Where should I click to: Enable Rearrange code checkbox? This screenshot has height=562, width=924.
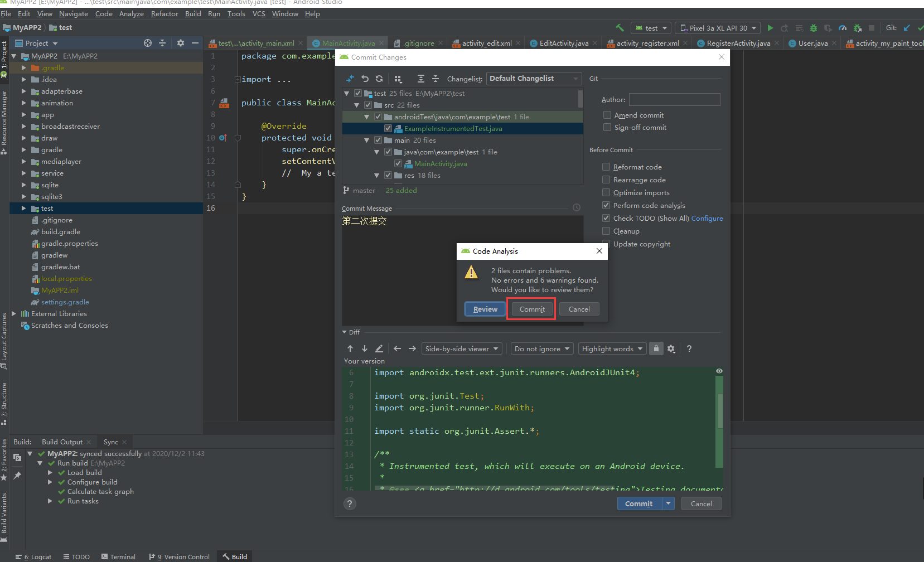coord(606,180)
